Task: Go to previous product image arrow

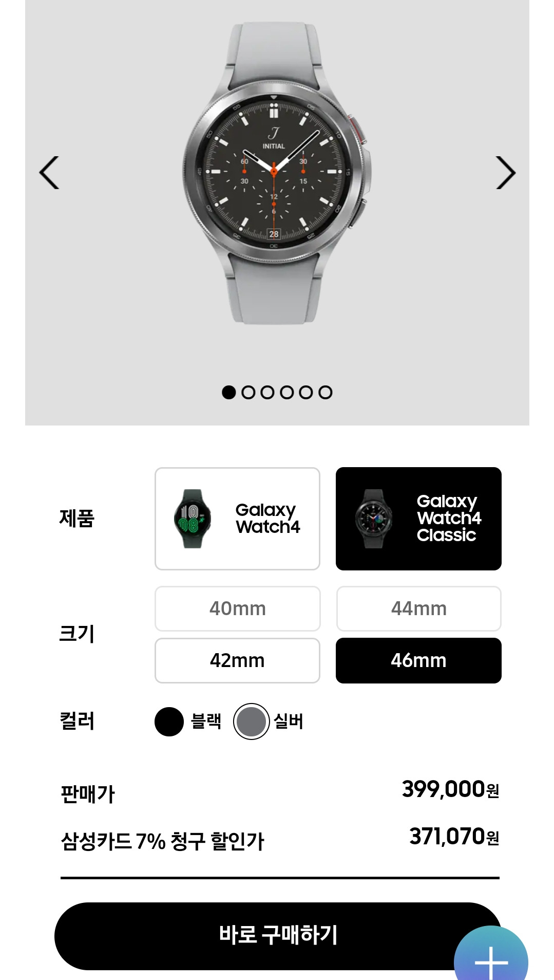Action: tap(49, 173)
